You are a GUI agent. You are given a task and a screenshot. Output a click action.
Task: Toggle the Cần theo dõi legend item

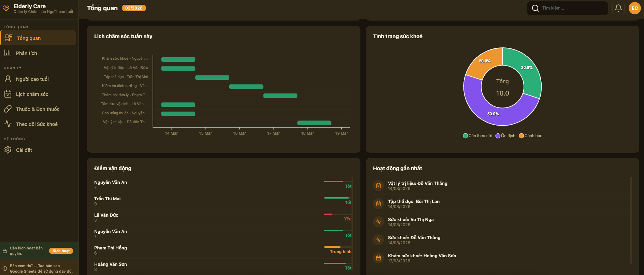[477, 136]
